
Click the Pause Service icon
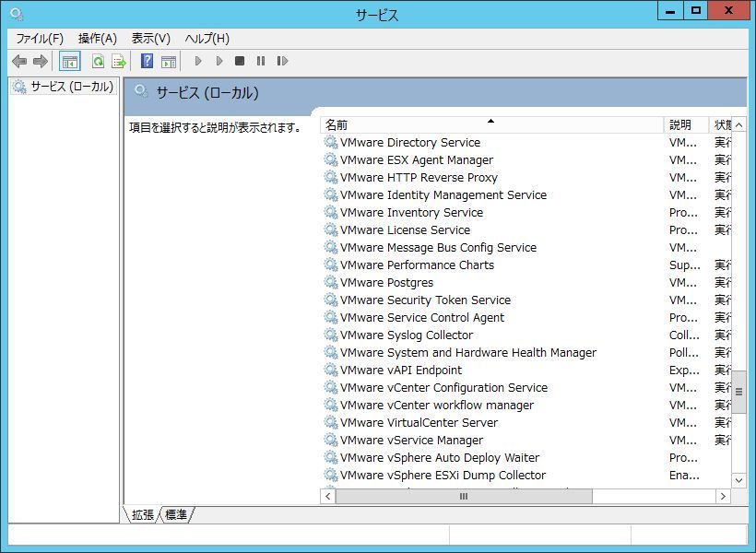pyautogui.click(x=261, y=61)
